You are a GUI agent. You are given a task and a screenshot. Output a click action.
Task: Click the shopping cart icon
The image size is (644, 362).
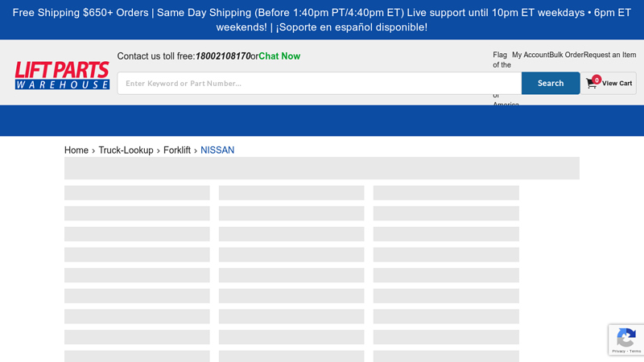(x=592, y=84)
